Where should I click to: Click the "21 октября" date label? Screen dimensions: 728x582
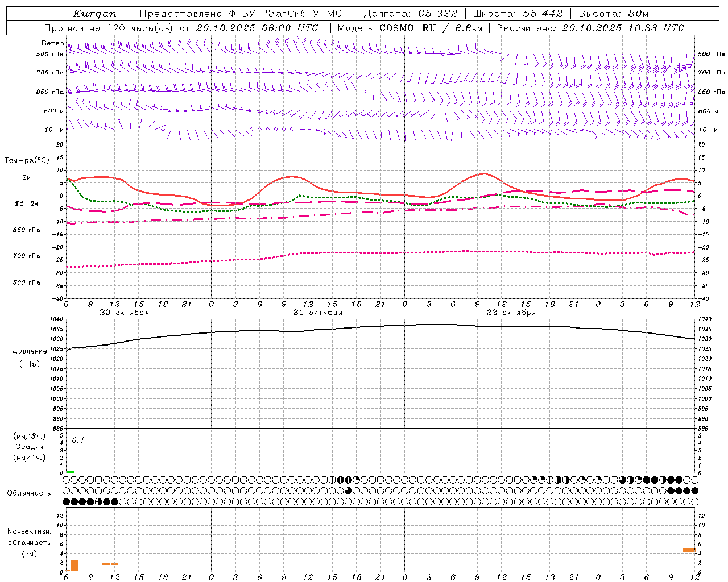click(317, 313)
